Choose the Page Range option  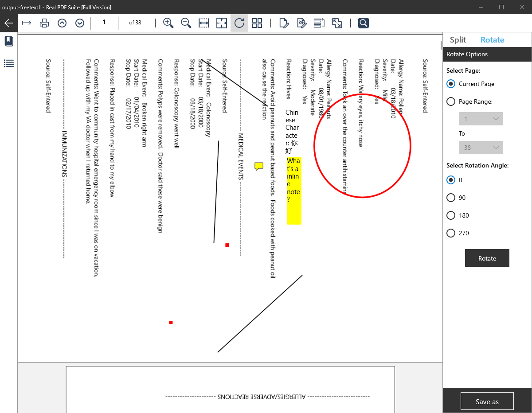(x=450, y=101)
